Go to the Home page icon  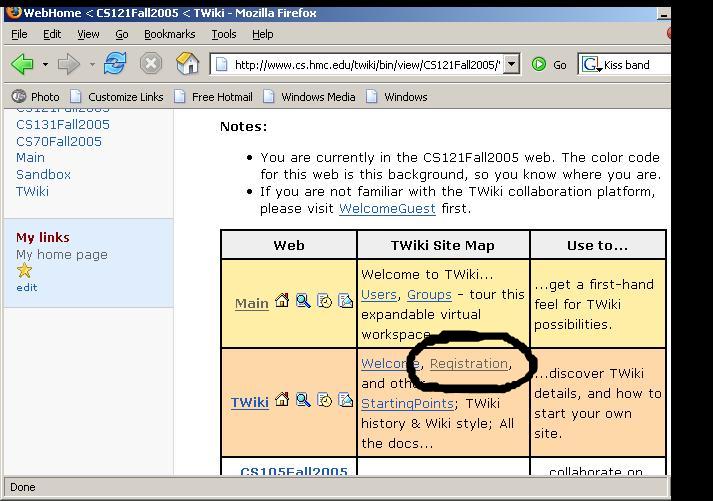tap(187, 63)
